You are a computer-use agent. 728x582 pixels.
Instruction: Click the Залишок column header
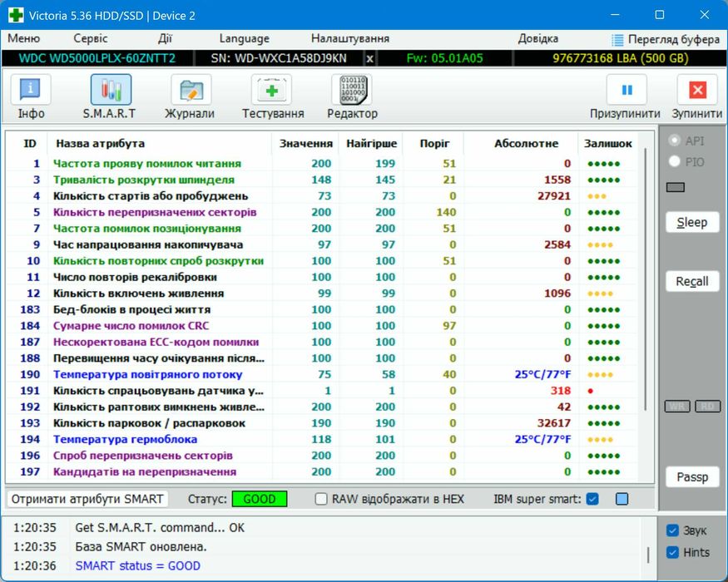(607, 143)
